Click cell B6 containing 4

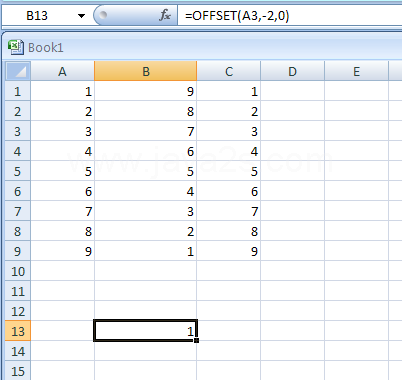coord(146,191)
